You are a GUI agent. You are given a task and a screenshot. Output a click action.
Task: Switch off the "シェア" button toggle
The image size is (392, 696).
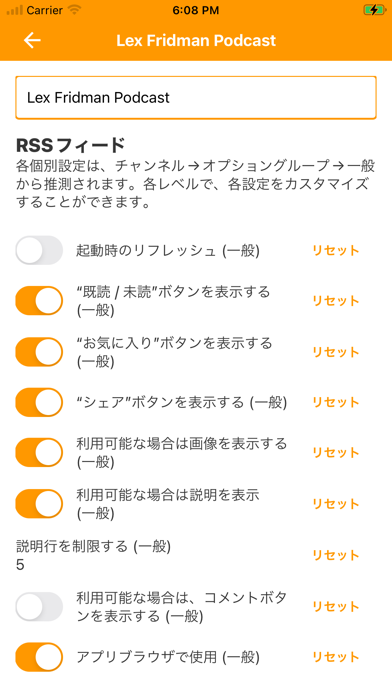click(x=40, y=403)
